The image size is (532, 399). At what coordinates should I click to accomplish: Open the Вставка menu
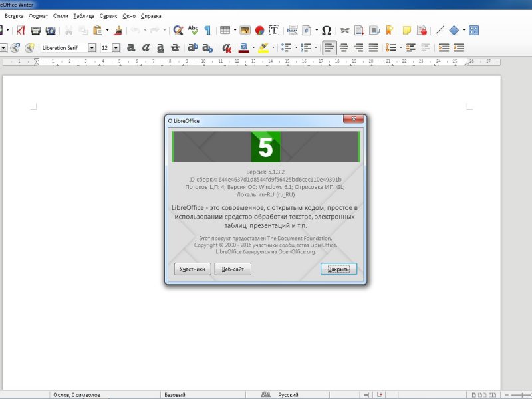pyautogui.click(x=14, y=16)
